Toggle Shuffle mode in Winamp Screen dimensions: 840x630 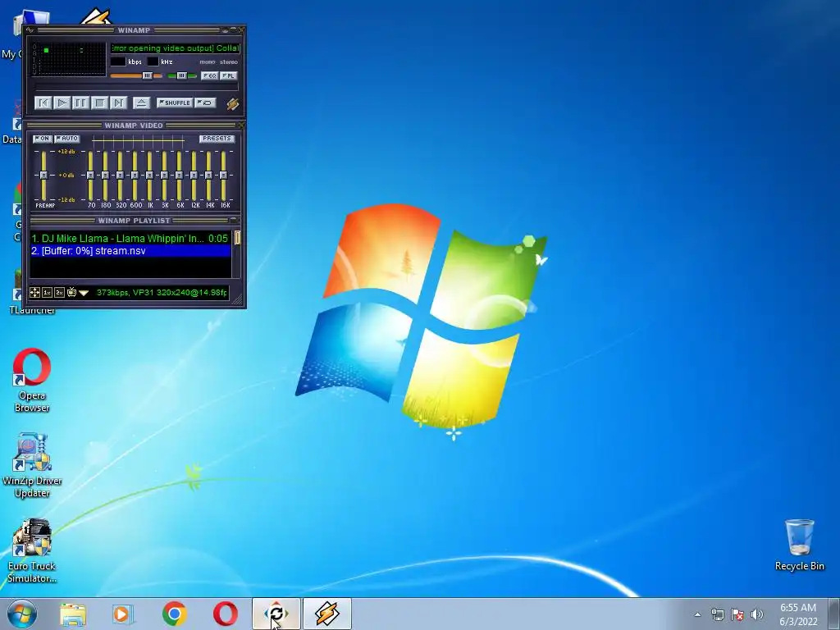(174, 103)
